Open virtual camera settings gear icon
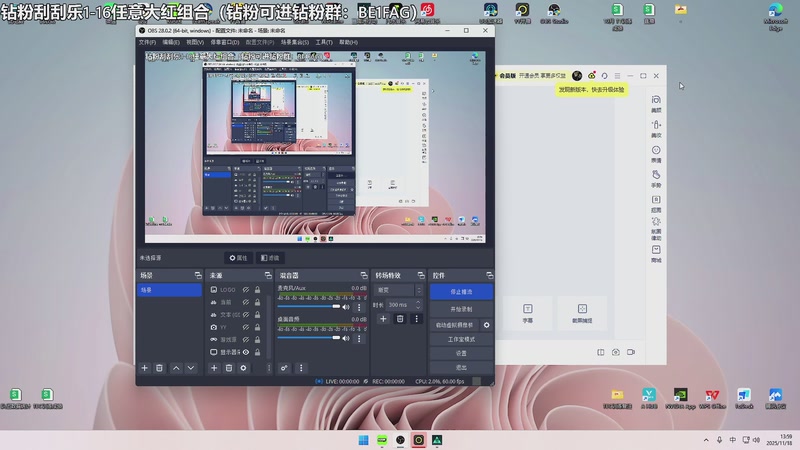 [486, 325]
